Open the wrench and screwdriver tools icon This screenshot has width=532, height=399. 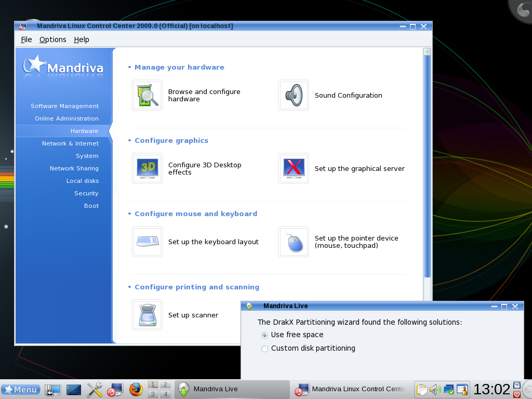click(x=95, y=390)
